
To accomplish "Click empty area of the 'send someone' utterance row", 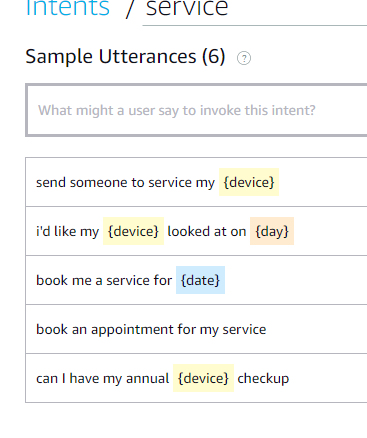I will (x=323, y=182).
